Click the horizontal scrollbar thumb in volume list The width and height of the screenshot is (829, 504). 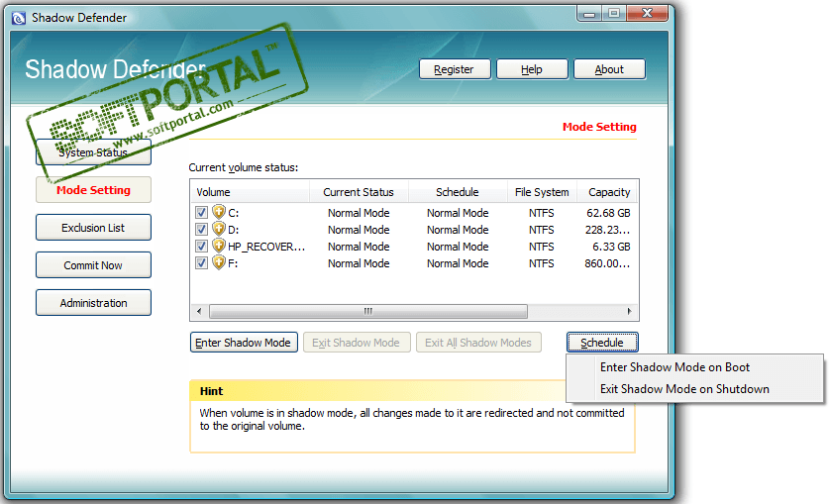368,311
